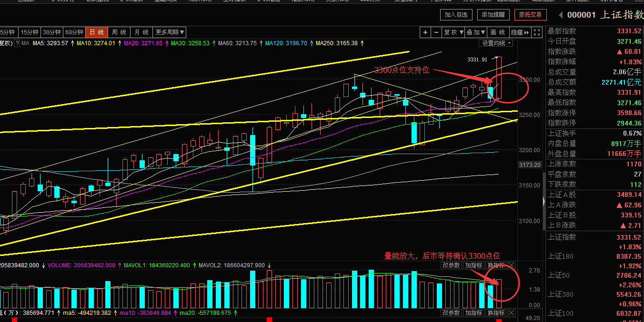Image resolution: width=644 pixels, height=322 pixels.
Task: Toggle the 画线 drawing tool
Action: [497, 32]
